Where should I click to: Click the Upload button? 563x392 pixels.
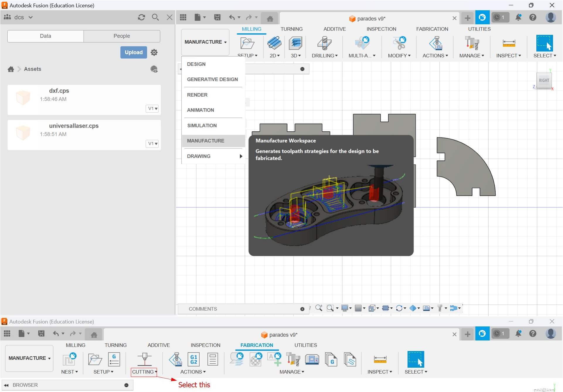pos(133,52)
